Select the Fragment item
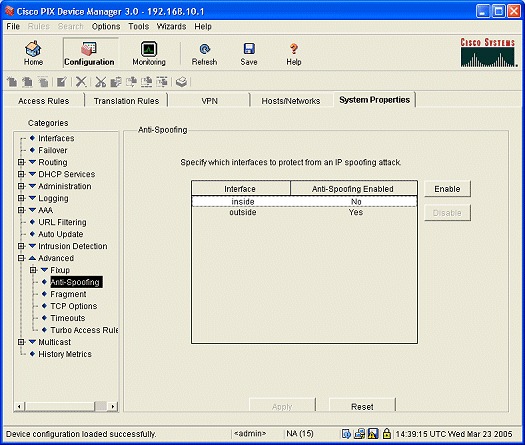This screenshot has height=445, width=525. point(68,294)
